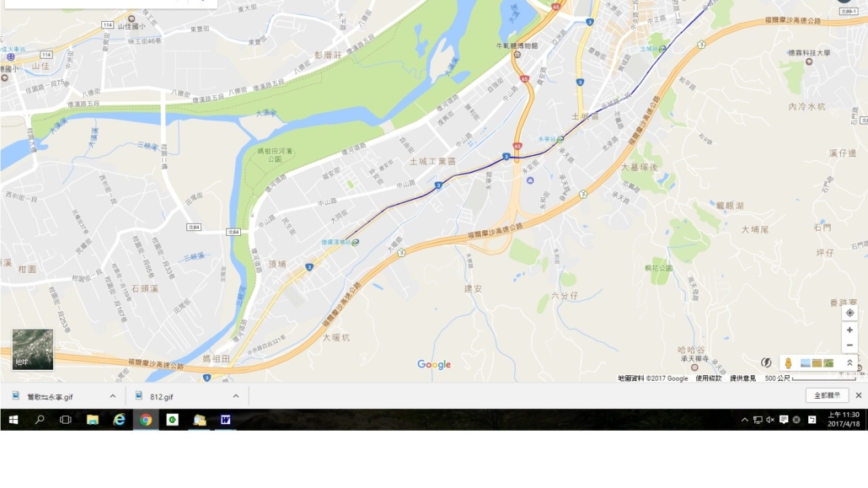Switch to satellite view thumbnail
Image resolution: width=868 pixels, height=488 pixels.
33,350
